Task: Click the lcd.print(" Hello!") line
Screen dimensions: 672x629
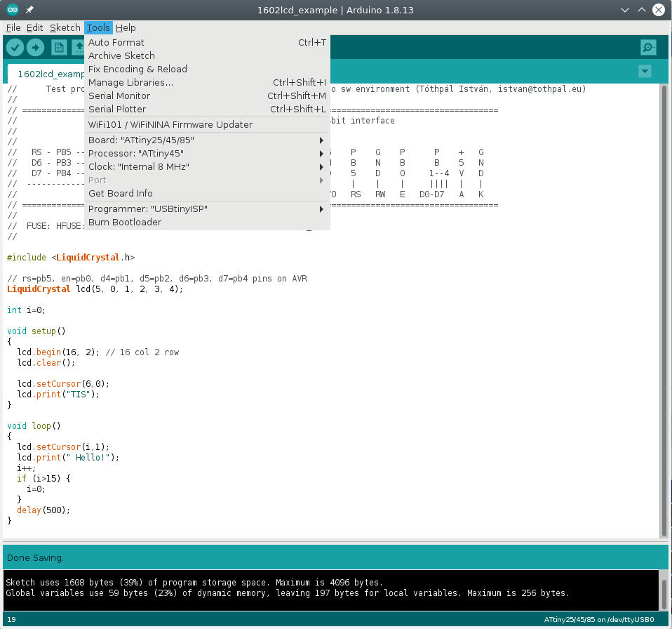Action: point(68,458)
